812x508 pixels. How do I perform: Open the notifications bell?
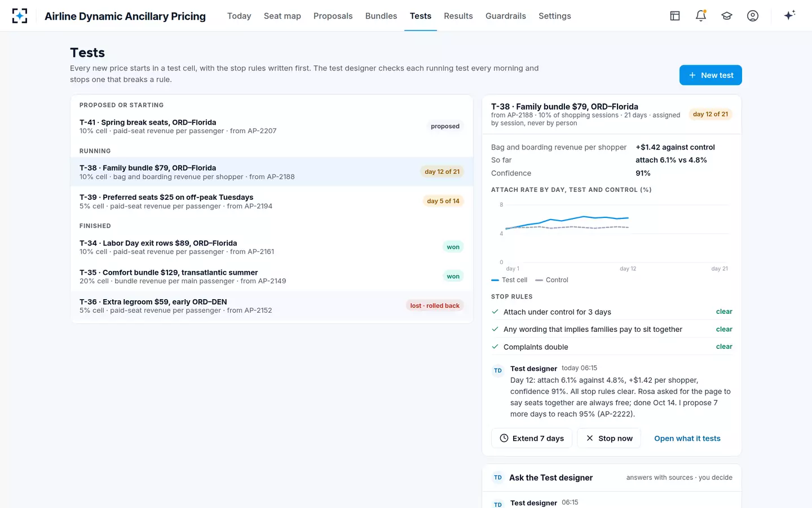[x=701, y=16]
